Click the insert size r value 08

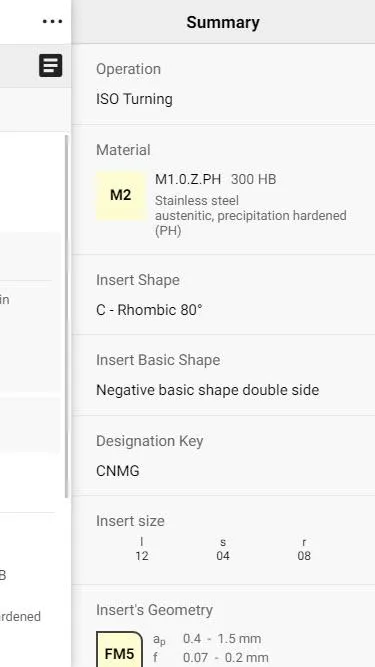(x=304, y=556)
